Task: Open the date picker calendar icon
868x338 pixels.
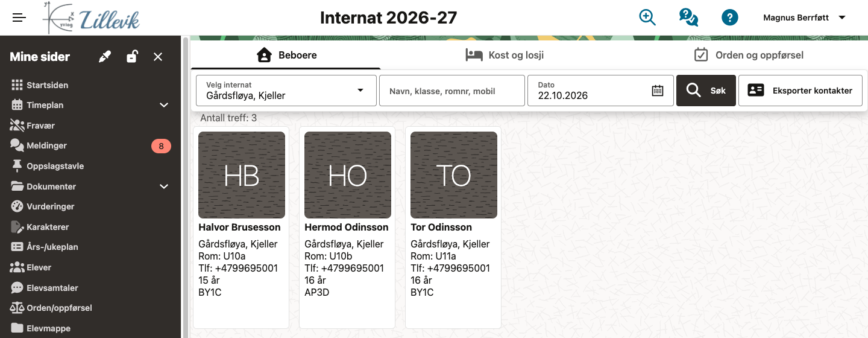Action: coord(658,91)
